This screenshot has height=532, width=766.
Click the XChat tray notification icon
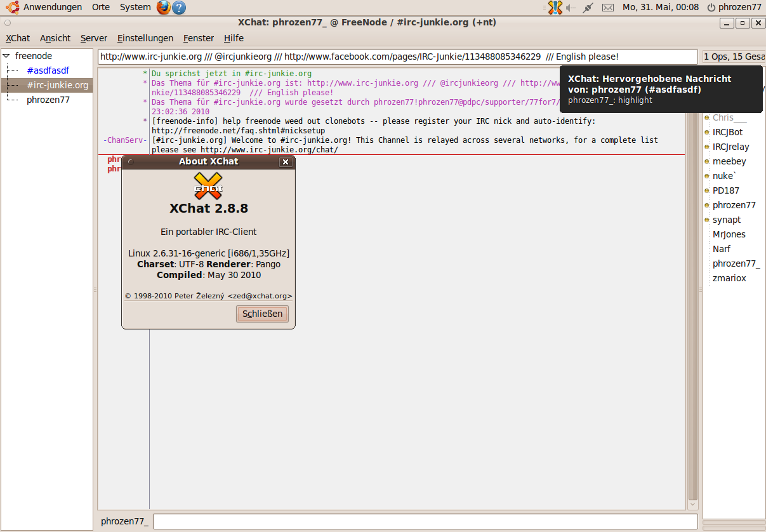555,8
